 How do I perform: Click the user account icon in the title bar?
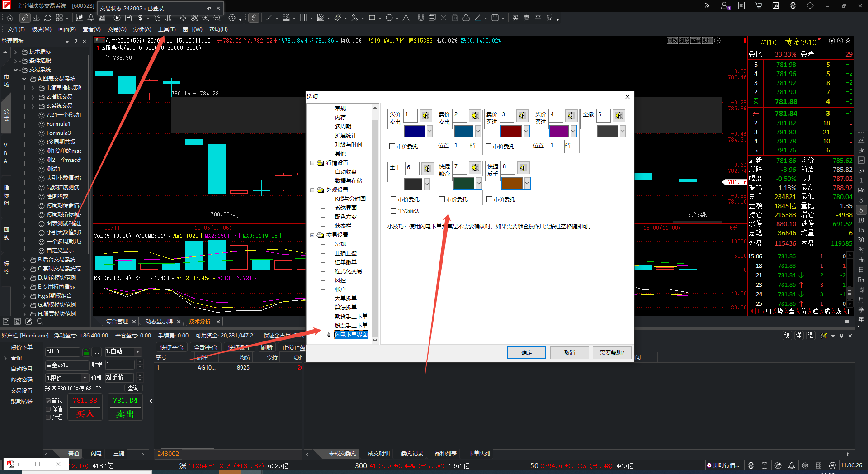[725, 5]
